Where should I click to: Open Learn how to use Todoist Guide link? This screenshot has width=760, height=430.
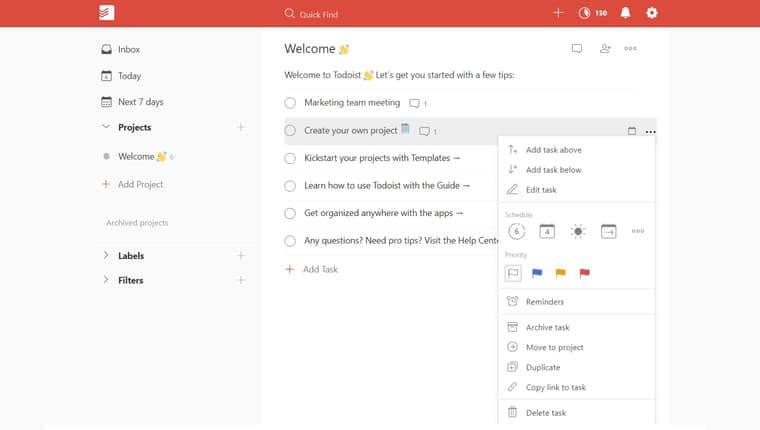pos(387,186)
